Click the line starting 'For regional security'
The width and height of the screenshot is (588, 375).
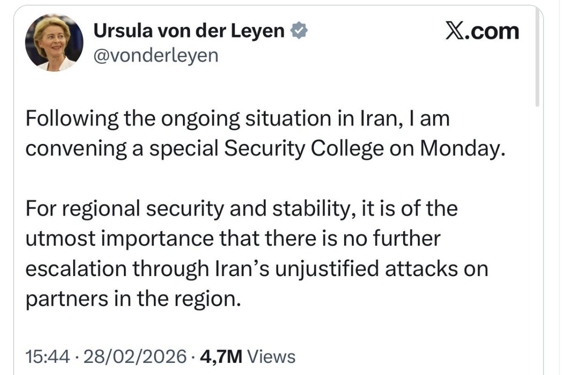pyautogui.click(x=241, y=209)
